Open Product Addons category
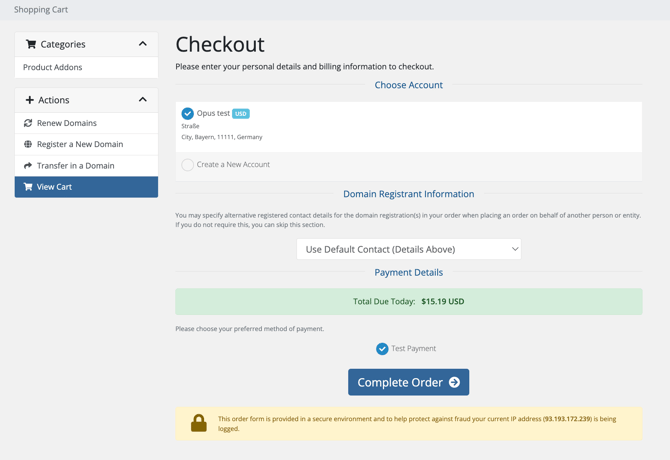Screen dimensions: 670x460 click(86, 67)
